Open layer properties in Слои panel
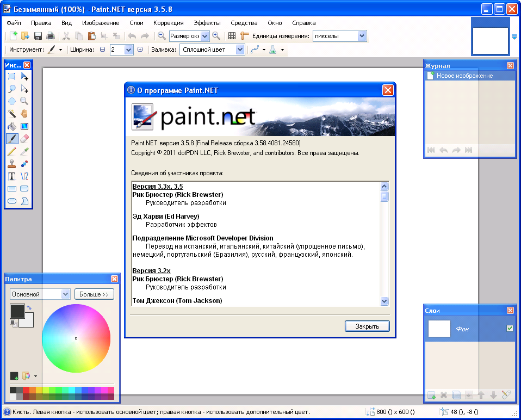 [506, 395]
